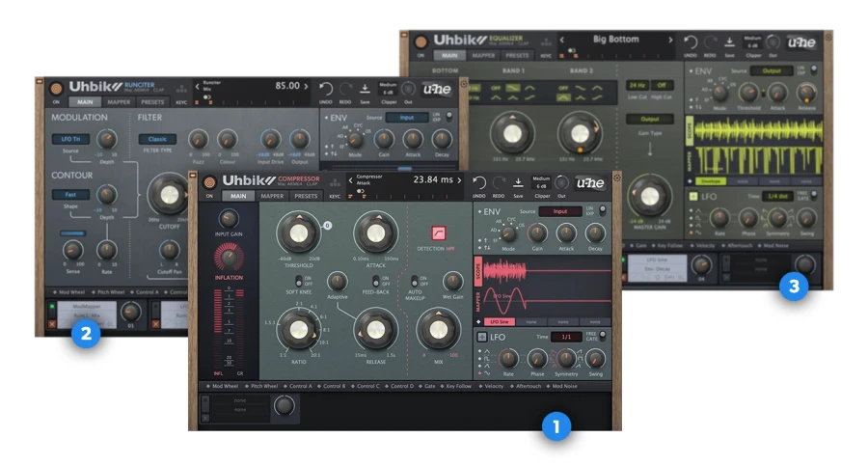868x465 pixels.
Task: Click the Detection HPF filter icon
Action: pyautogui.click(x=438, y=233)
